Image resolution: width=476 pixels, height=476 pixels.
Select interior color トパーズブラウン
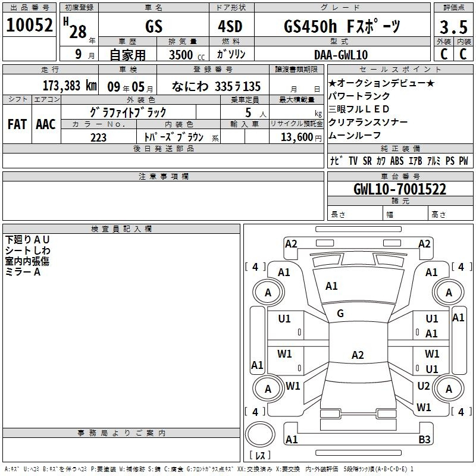(x=174, y=137)
